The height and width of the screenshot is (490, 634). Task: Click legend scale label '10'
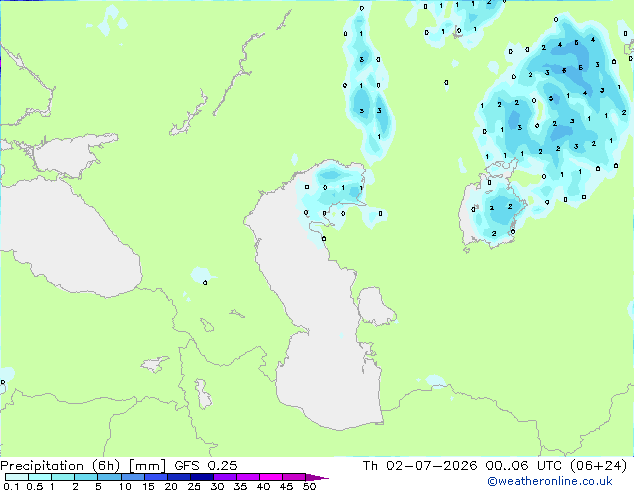pos(125,486)
